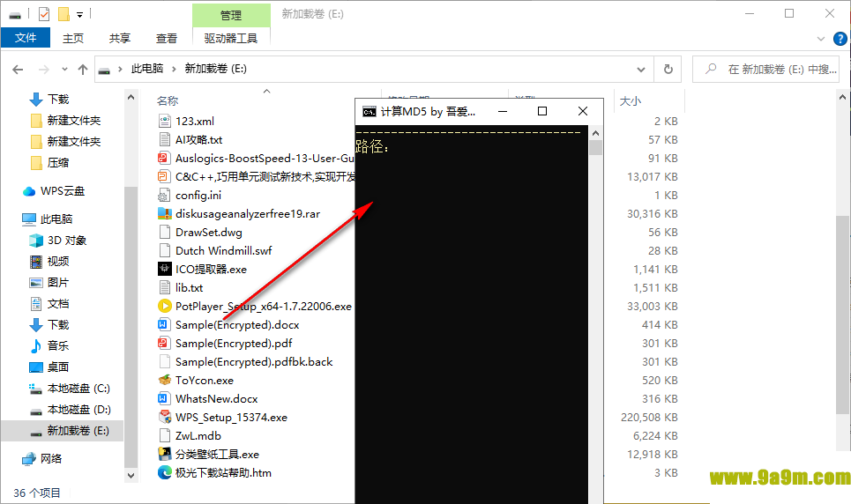Select 此电脑 in the navigation pane
This screenshot has height=504, width=851.
[x=56, y=219]
